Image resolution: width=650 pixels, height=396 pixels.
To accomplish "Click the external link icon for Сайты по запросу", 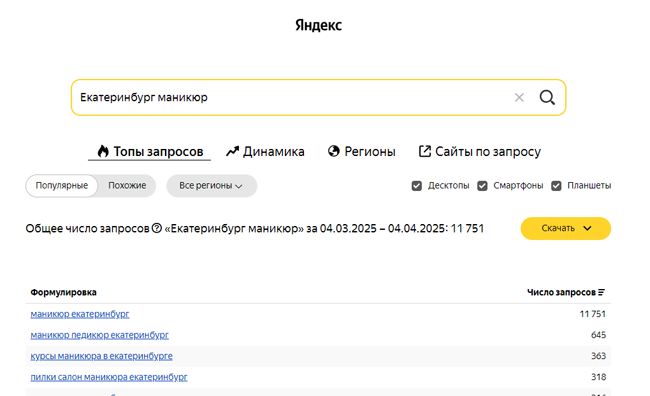I will pos(424,151).
